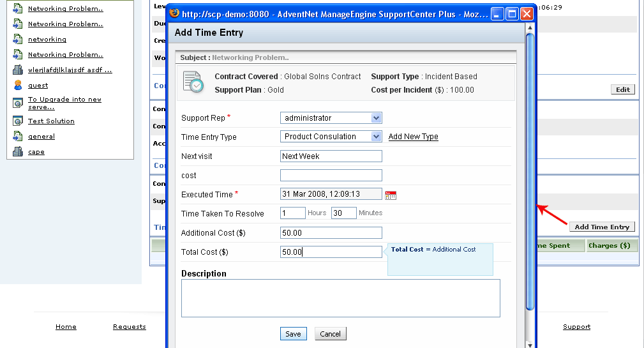
Task: Close the popup browser window
Action: point(527,14)
